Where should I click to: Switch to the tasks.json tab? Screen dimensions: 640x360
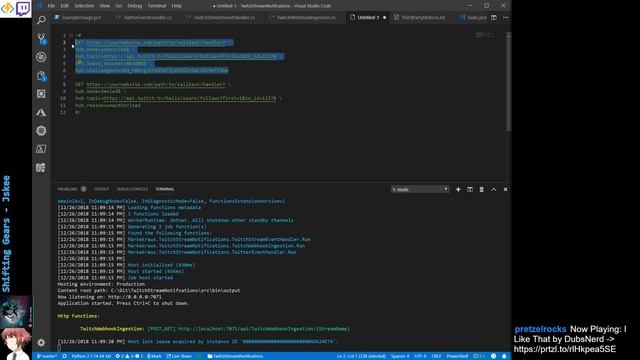tap(473, 18)
